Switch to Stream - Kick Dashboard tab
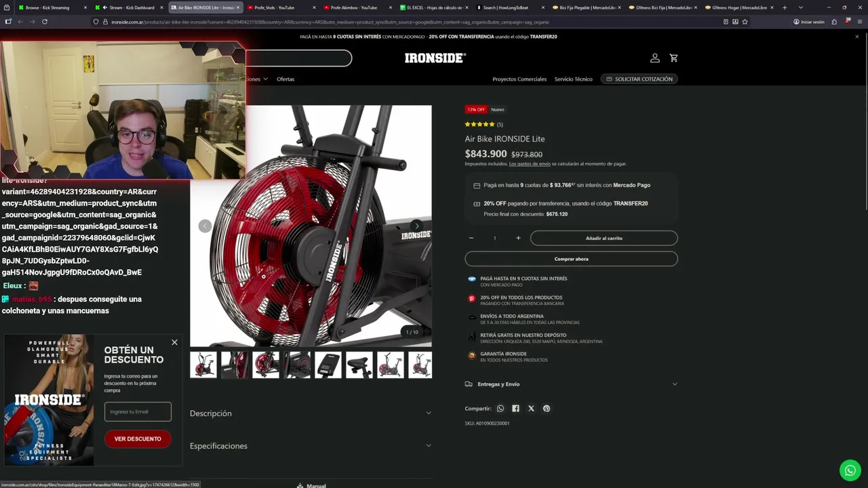The image size is (868, 488). [127, 7]
